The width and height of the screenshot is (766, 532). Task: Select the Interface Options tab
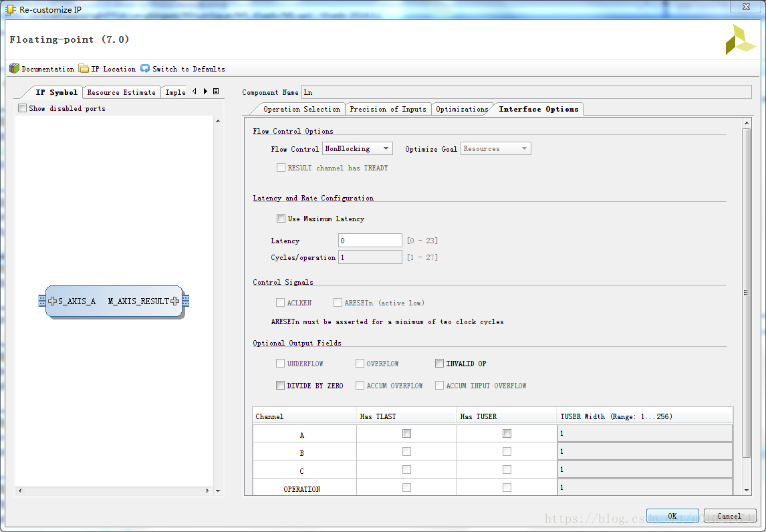point(538,109)
